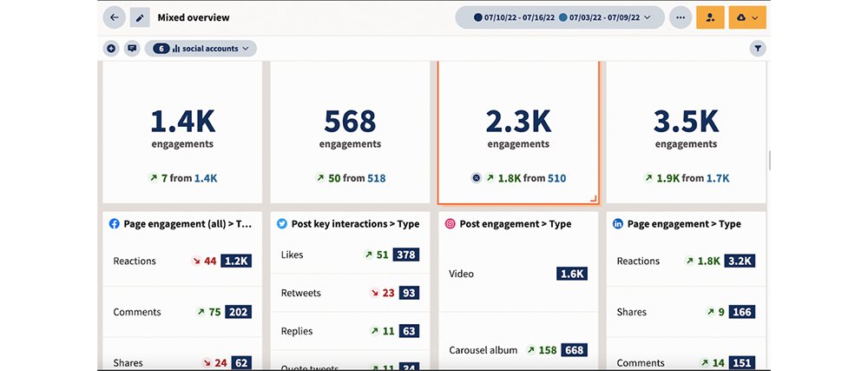The height and width of the screenshot is (371, 868).
Task: Open the comment note icon
Action: click(132, 49)
